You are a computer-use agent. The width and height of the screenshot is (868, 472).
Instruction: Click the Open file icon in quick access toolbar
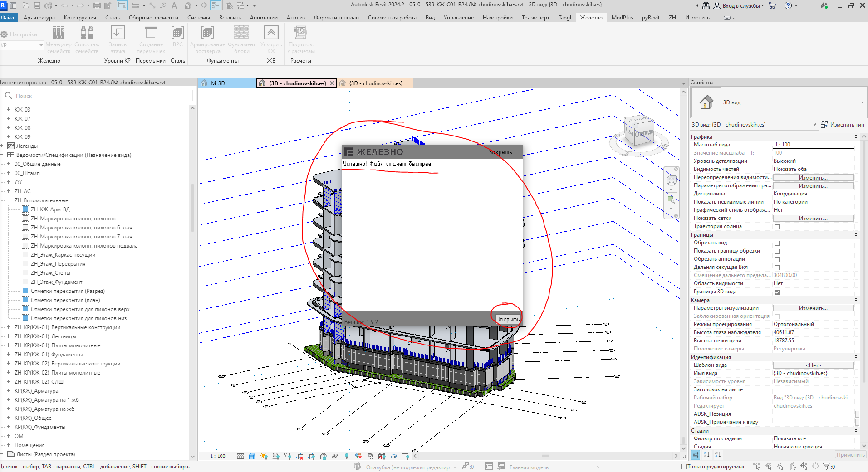[26, 5]
